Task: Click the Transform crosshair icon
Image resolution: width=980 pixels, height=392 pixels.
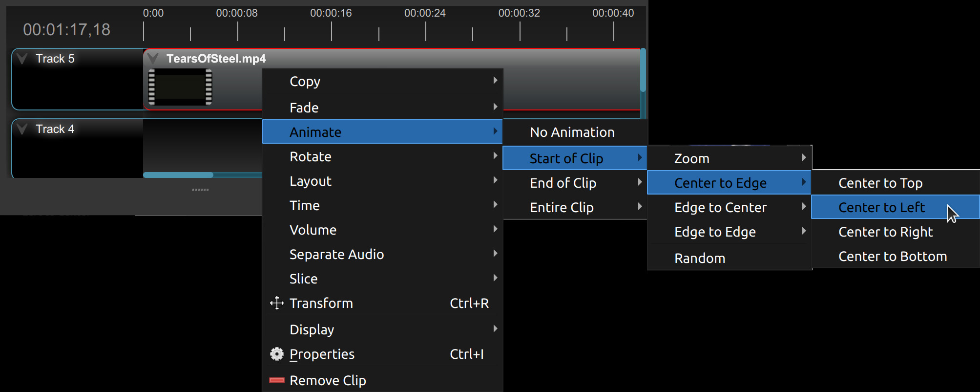Action: click(x=277, y=303)
